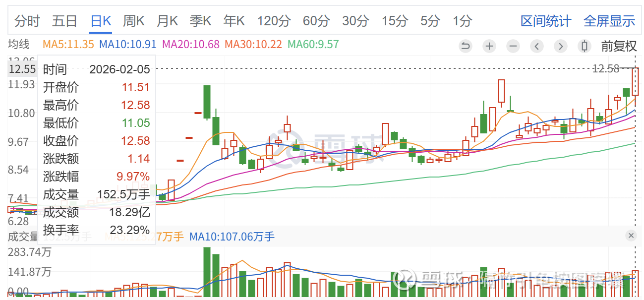
Task: Zoom out with the minus icon
Action: (513, 47)
